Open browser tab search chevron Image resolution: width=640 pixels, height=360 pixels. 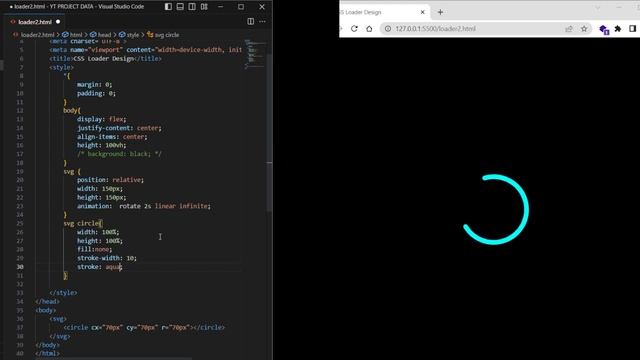[x=598, y=7]
